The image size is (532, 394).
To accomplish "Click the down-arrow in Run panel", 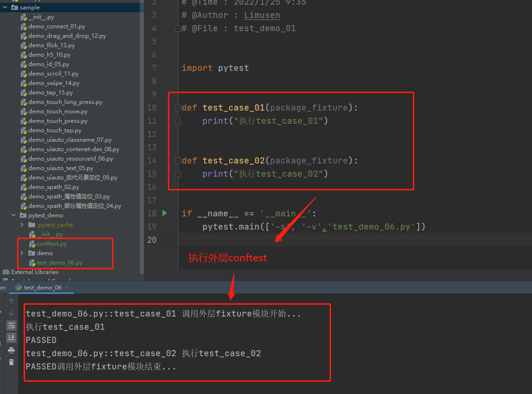I will (x=11, y=313).
